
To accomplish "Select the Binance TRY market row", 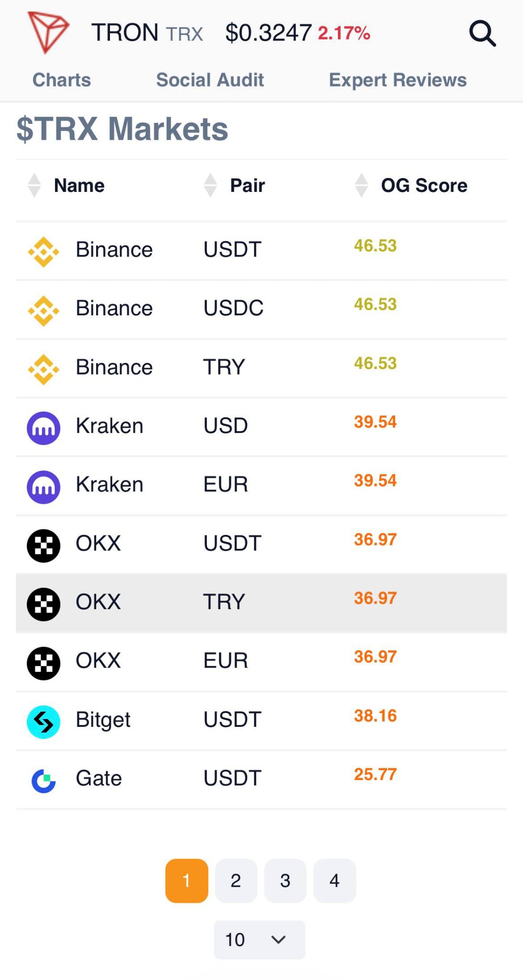I will tap(261, 368).
